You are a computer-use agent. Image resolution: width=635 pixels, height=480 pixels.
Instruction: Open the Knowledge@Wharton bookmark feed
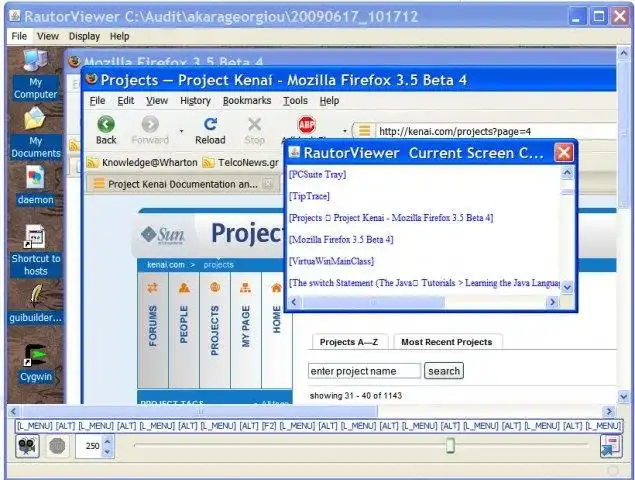142,163
